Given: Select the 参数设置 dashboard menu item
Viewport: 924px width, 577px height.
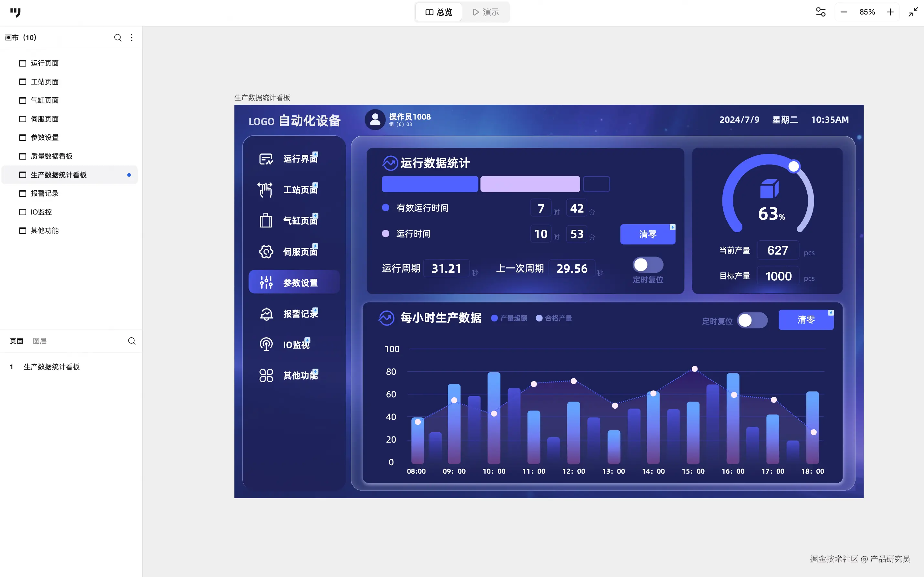Looking at the screenshot, I should (294, 282).
